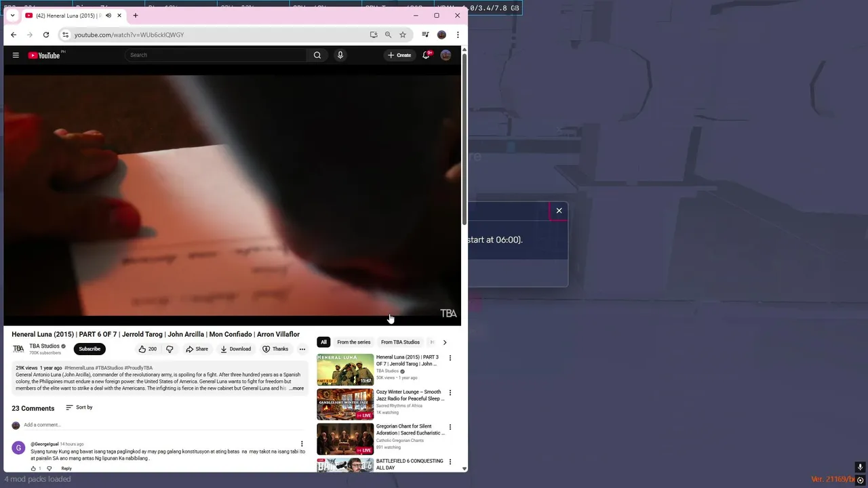868x488 pixels.
Task: Open the #ProudlyTBA hashtag link
Action: 138,368
